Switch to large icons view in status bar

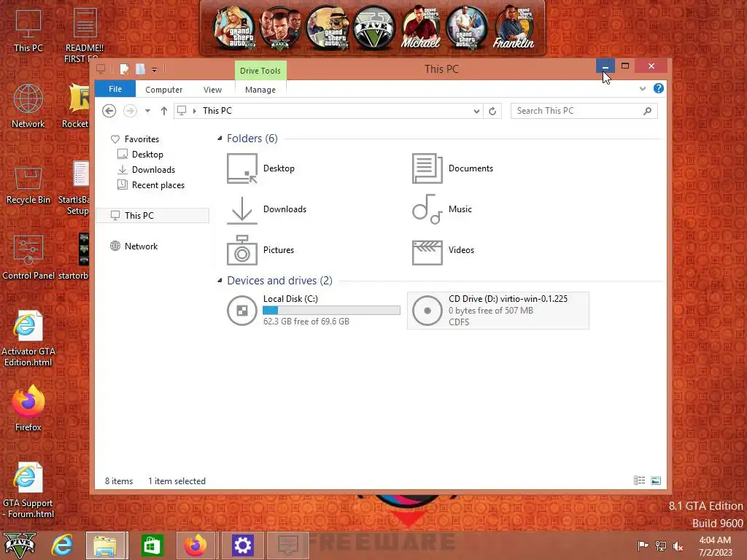[x=656, y=481]
